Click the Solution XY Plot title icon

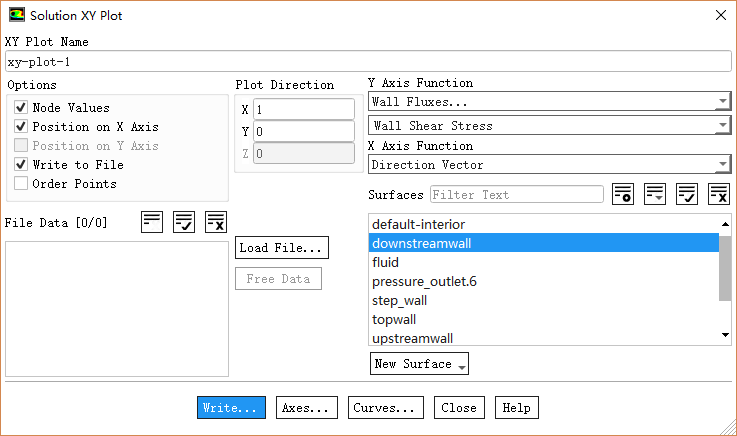tap(17, 16)
